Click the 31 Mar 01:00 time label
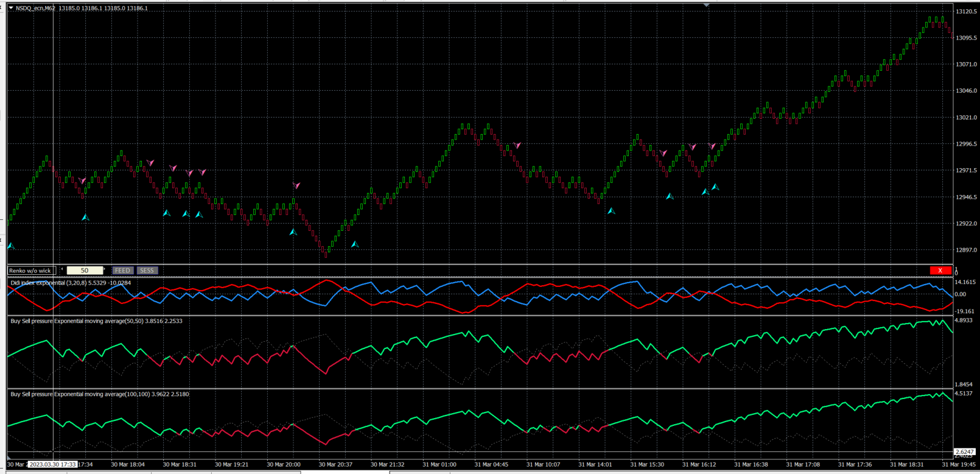Viewport: 980px width, 474px height. pyautogui.click(x=439, y=464)
